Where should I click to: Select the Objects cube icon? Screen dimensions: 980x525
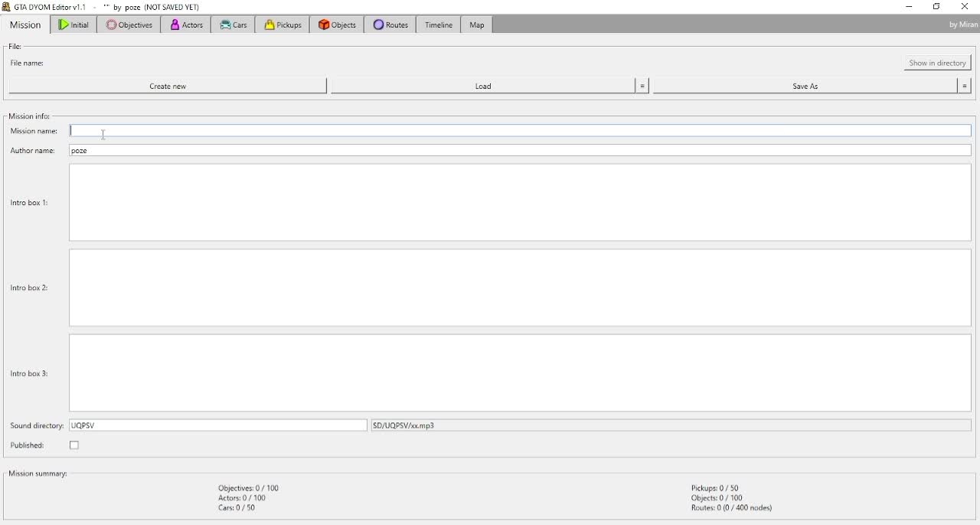(x=325, y=24)
